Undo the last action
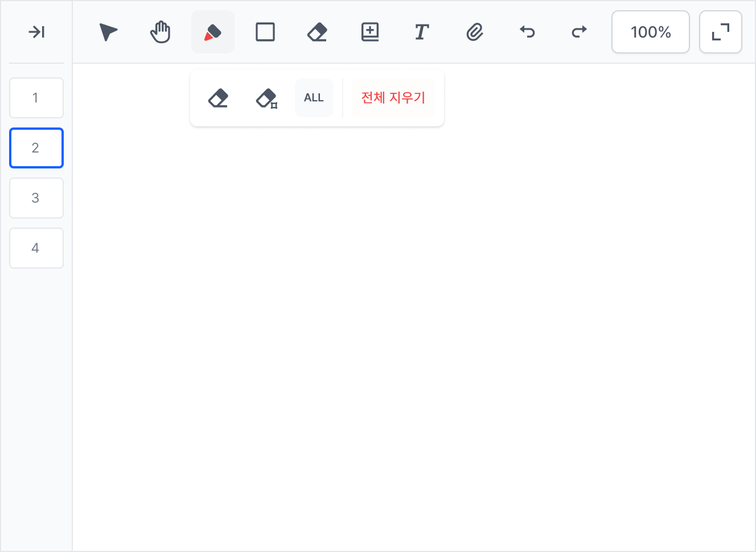Image resolution: width=756 pixels, height=552 pixels. 527,32
